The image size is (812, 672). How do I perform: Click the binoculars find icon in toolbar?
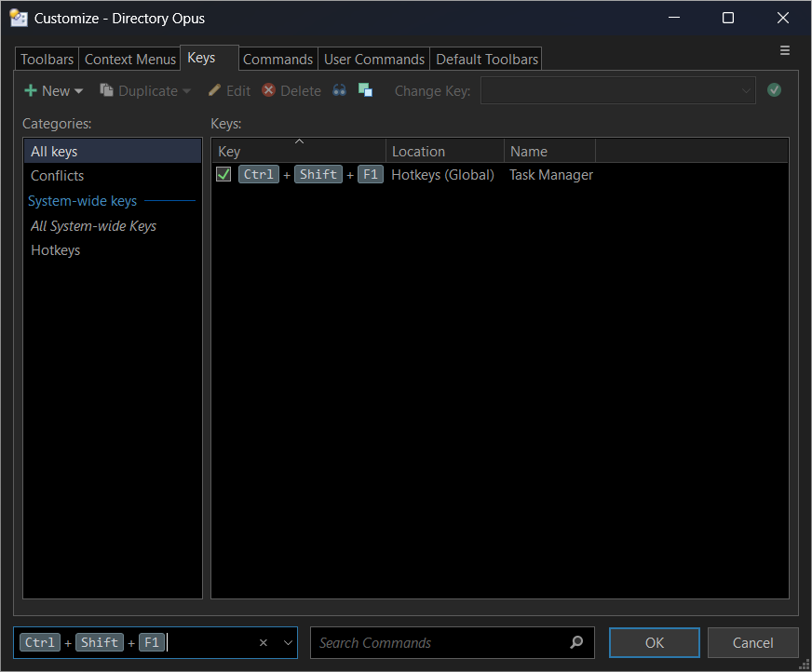pyautogui.click(x=340, y=90)
